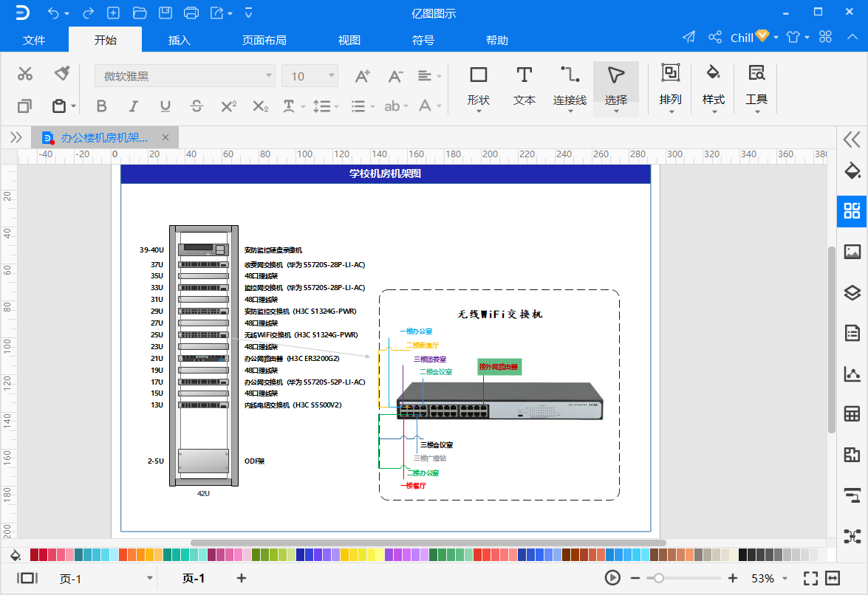
Task: Activate the Select pointer tool
Action: [615, 89]
